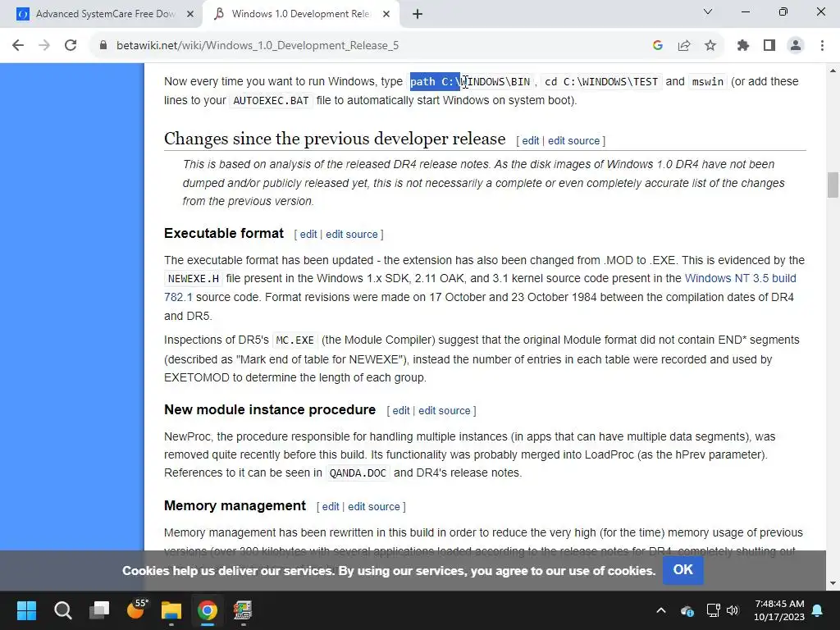The width and height of the screenshot is (840, 630).
Task: Open network settings tray icon
Action: [713, 610]
